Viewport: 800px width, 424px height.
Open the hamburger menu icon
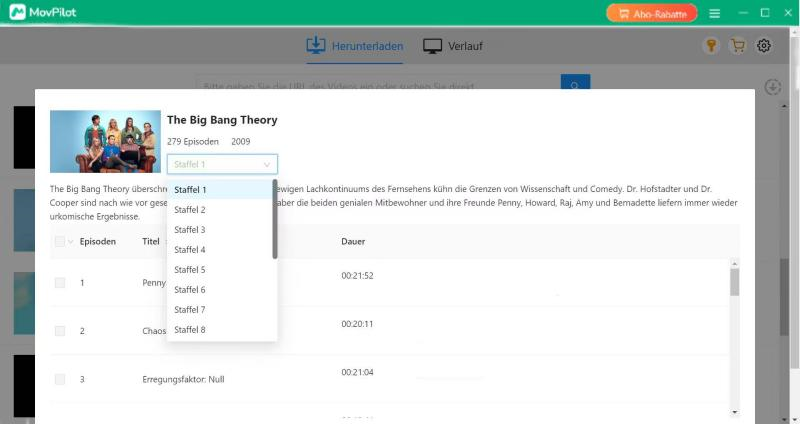[714, 13]
